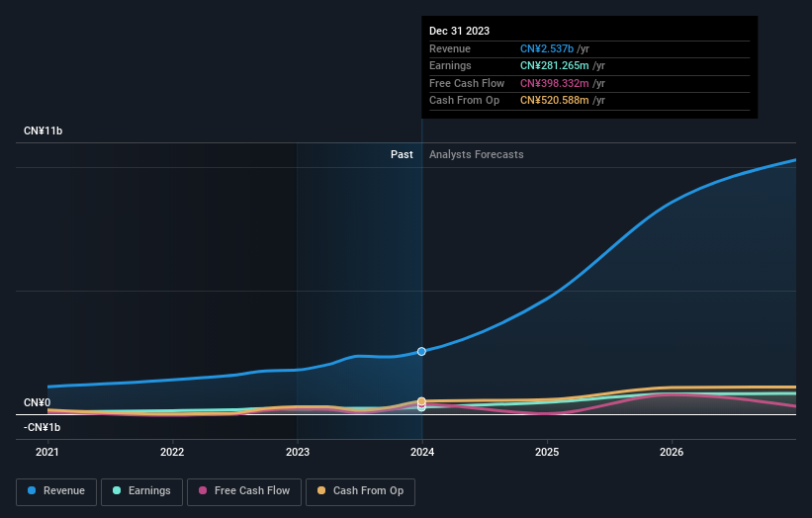Click the Dec 31 2023 tooltip date

pos(459,31)
